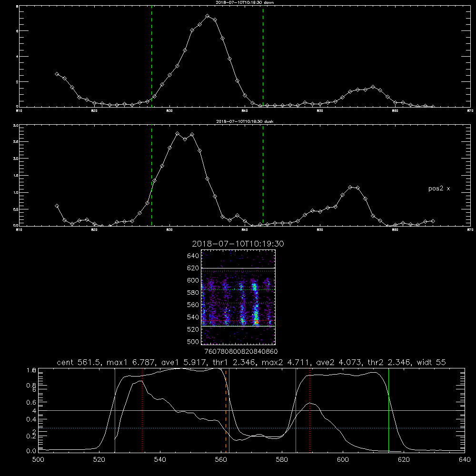476x476 pixels.
Task: Click the secondary peak point of dawn curve
Action: click(x=373, y=87)
